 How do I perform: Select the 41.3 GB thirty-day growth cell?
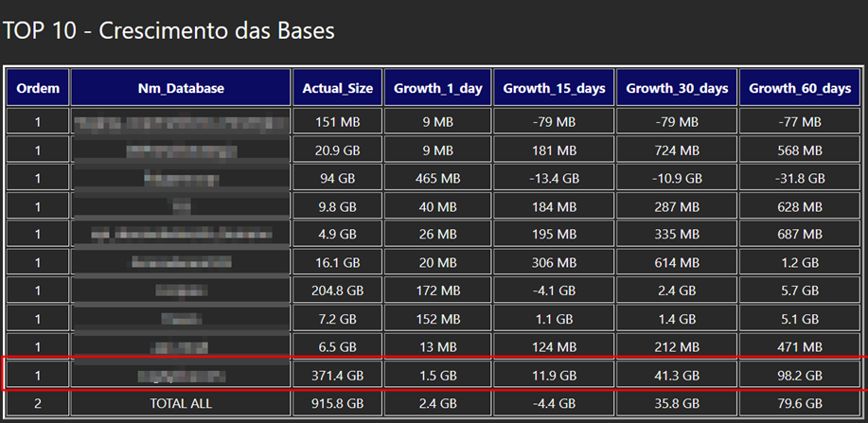pyautogui.click(x=677, y=376)
